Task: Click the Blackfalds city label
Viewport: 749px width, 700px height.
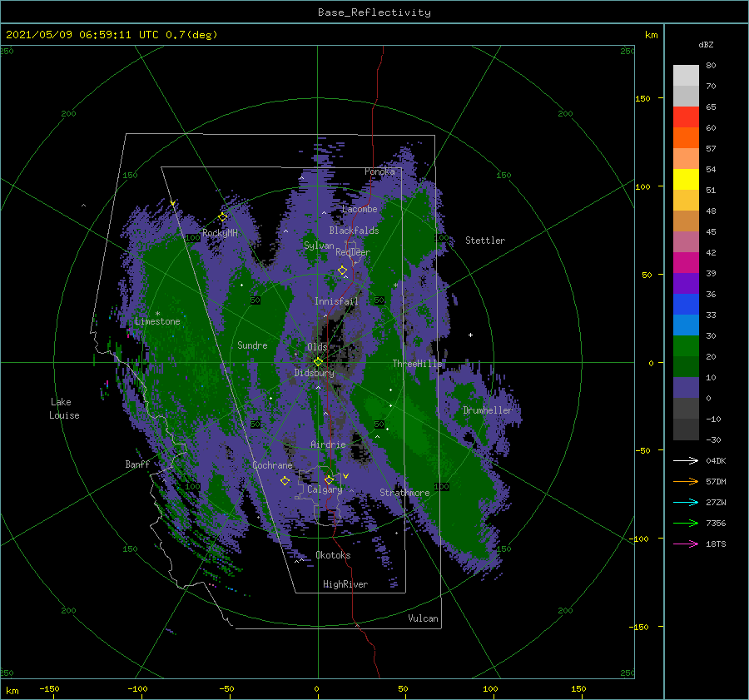Action: point(354,231)
